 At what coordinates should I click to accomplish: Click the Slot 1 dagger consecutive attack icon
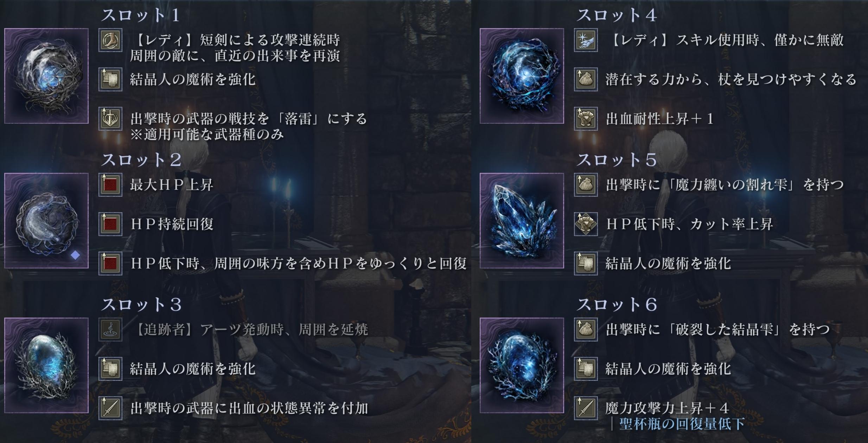click(110, 40)
